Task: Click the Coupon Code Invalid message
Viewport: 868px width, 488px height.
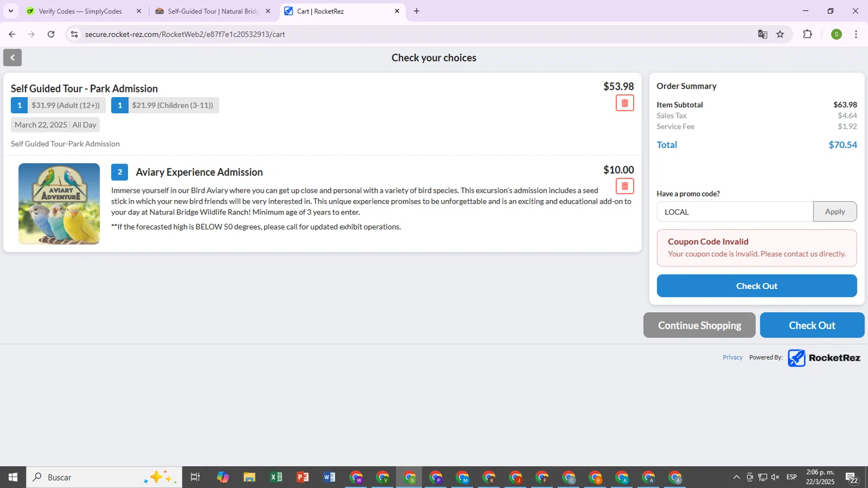Action: click(756, 247)
